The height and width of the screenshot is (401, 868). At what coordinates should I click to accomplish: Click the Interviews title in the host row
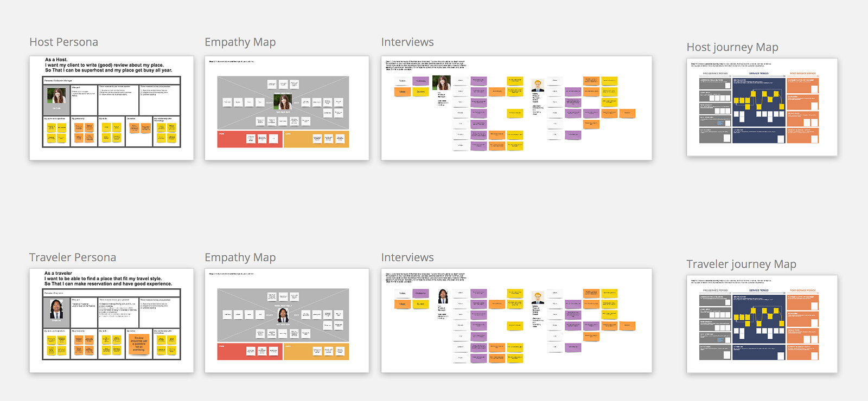(407, 42)
